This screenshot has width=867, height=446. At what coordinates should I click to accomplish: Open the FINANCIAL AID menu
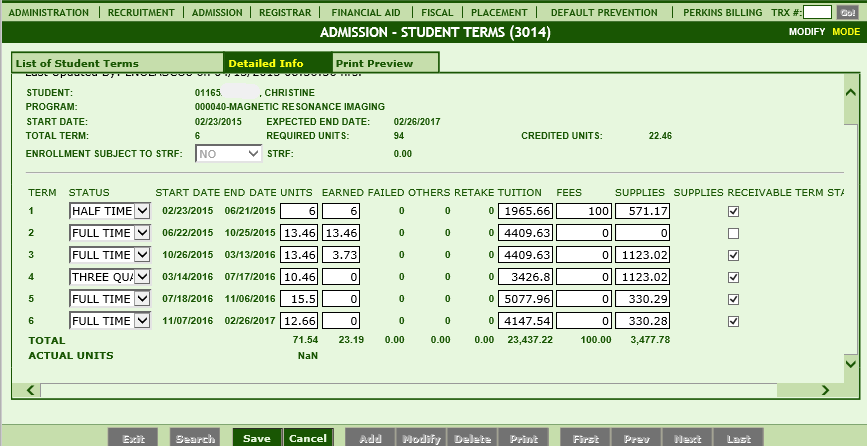pyautogui.click(x=365, y=12)
